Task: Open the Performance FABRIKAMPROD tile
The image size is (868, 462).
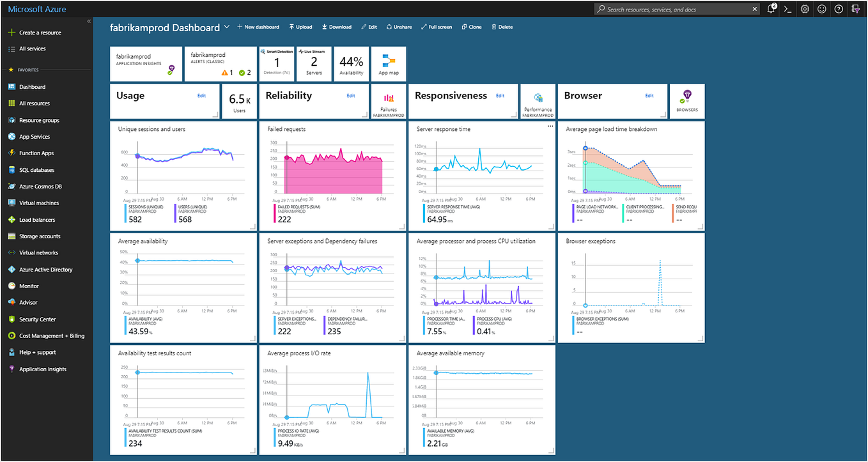Action: click(x=538, y=101)
